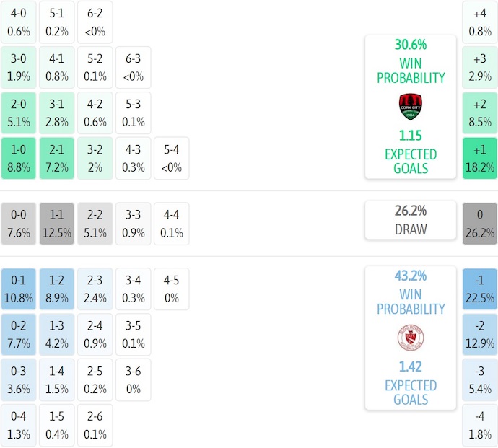Choose the 1-2 scoreline at 8.9%
This screenshot has height=448, width=498.
pos(57,289)
